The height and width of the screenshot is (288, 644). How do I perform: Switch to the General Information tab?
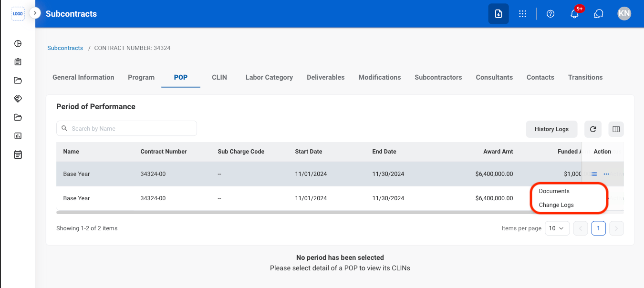pyautogui.click(x=83, y=77)
